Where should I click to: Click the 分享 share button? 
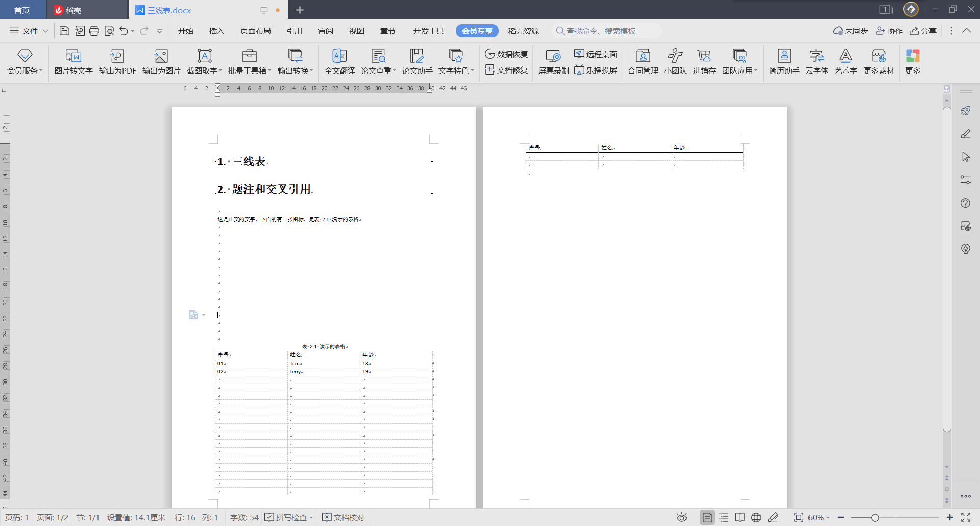[923, 31]
